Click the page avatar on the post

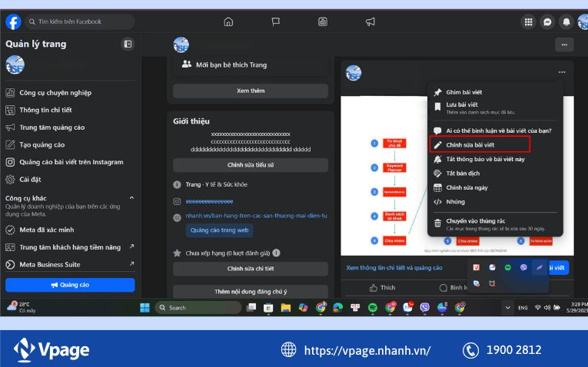coord(354,73)
